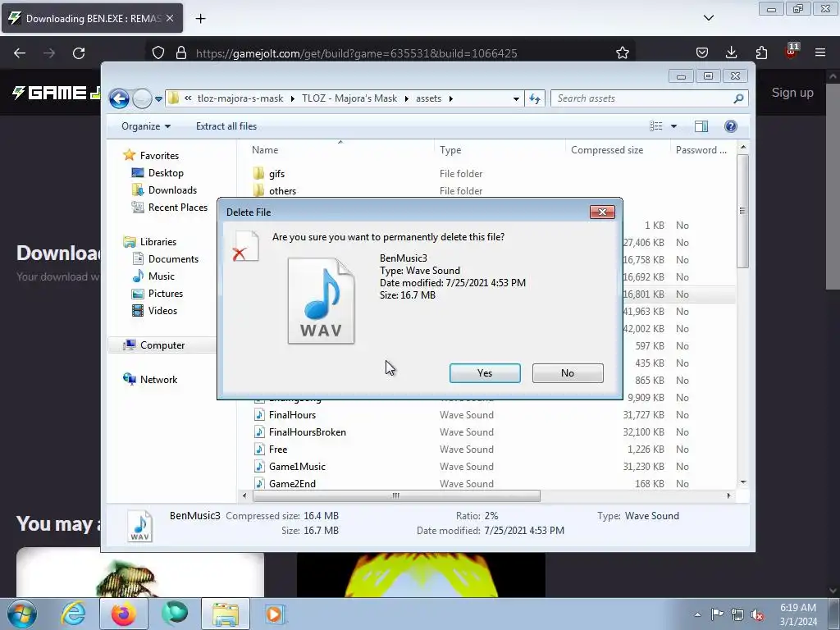The width and height of the screenshot is (840, 630).
Task: Click the change view icon
Action: coord(655,126)
